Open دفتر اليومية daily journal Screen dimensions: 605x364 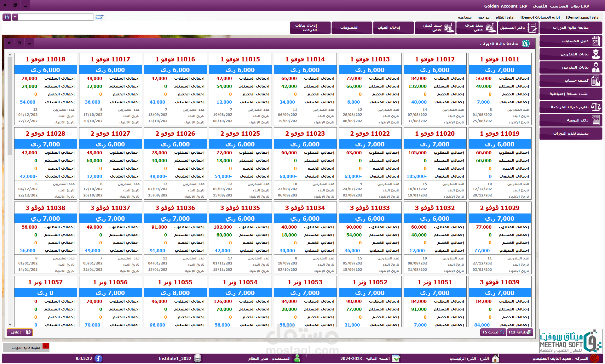click(570, 120)
